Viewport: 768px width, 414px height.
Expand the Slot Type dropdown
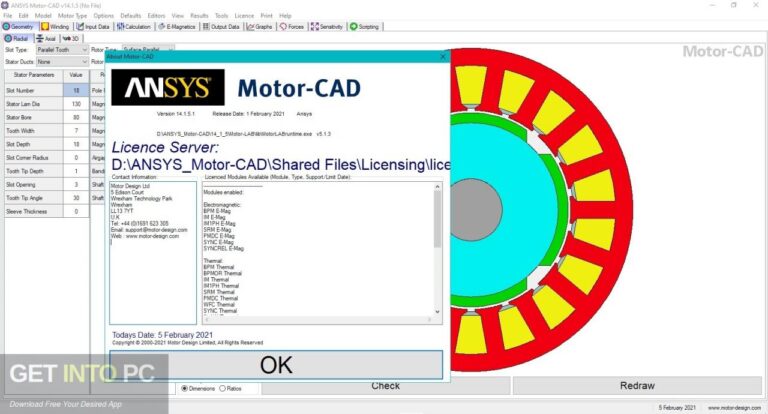[84, 49]
